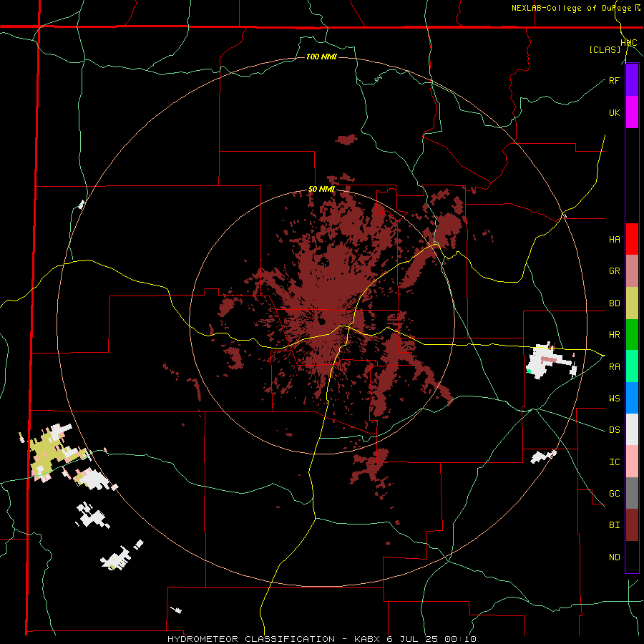Image resolution: width=644 pixels, height=644 pixels.
Task: Click the BI legend label
Action: pos(614,525)
